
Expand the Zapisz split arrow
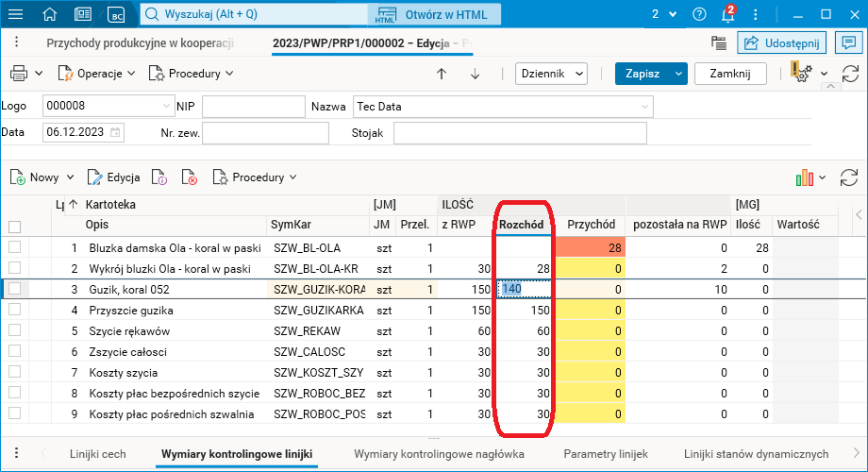coord(678,74)
